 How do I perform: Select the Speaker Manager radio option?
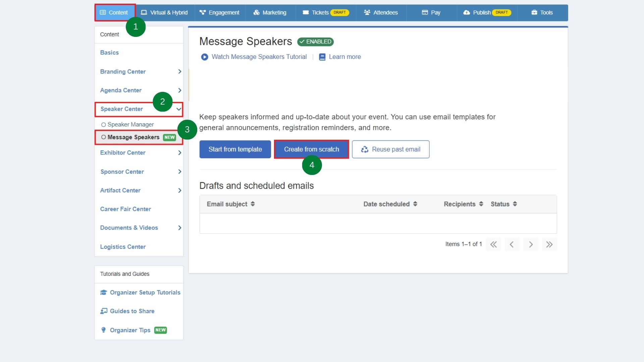click(x=103, y=124)
